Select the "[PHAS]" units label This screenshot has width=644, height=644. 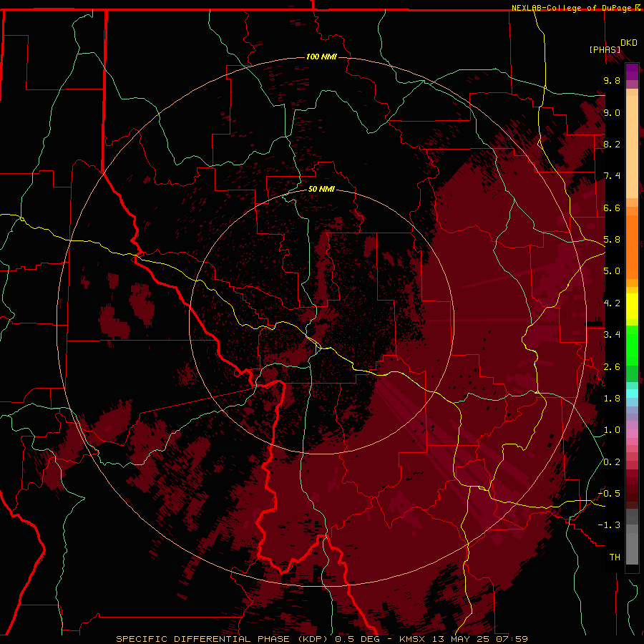[605, 50]
